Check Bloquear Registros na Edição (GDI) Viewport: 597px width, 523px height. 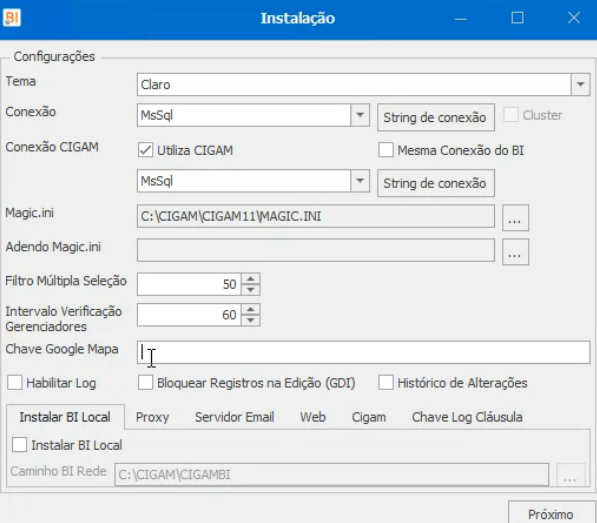click(x=145, y=383)
